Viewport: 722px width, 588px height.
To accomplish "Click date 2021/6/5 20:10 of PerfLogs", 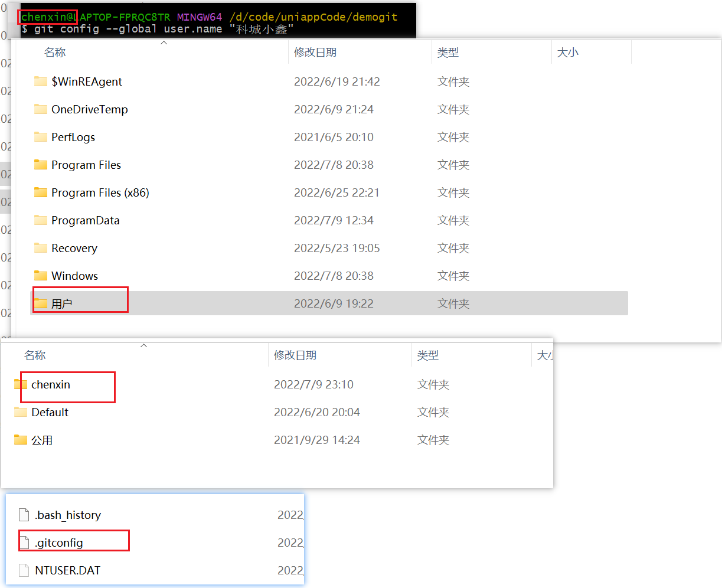I will [334, 137].
